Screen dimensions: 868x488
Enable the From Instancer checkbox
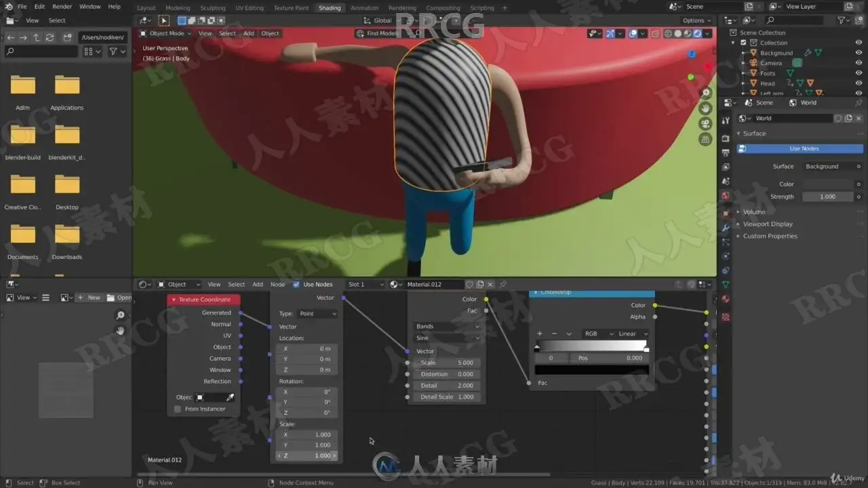coord(178,409)
